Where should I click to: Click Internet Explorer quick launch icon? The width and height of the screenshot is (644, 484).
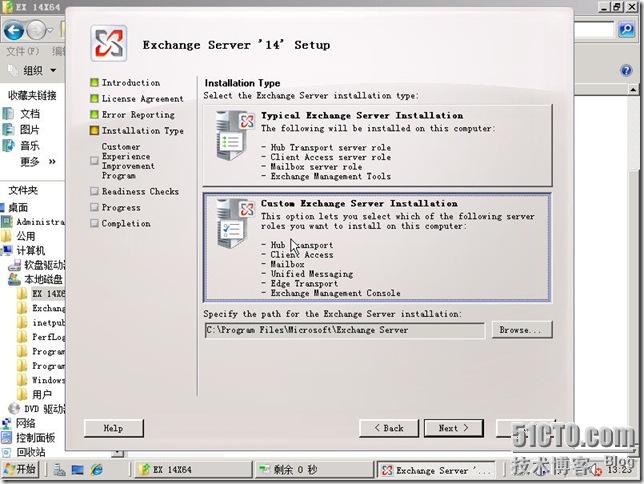pyautogui.click(x=97, y=469)
